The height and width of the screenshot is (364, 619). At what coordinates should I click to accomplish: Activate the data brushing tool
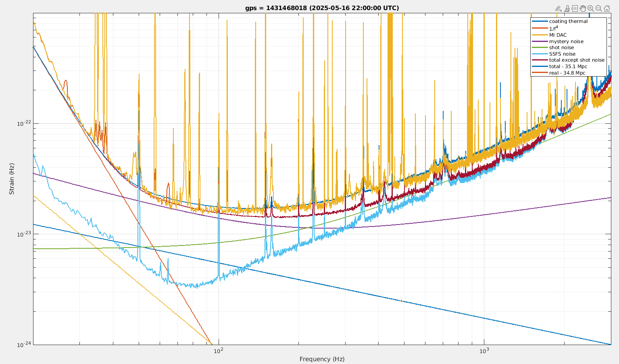coord(567,8)
